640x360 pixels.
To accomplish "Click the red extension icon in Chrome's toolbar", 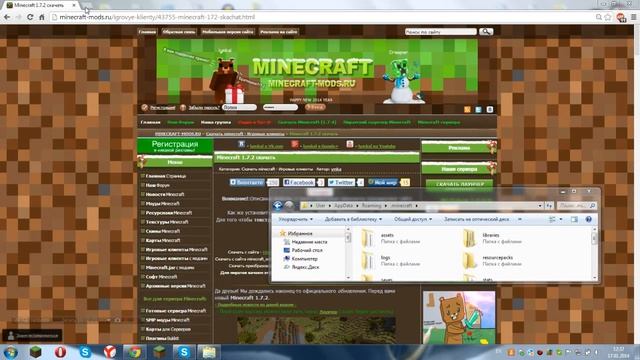I will (x=621, y=17).
